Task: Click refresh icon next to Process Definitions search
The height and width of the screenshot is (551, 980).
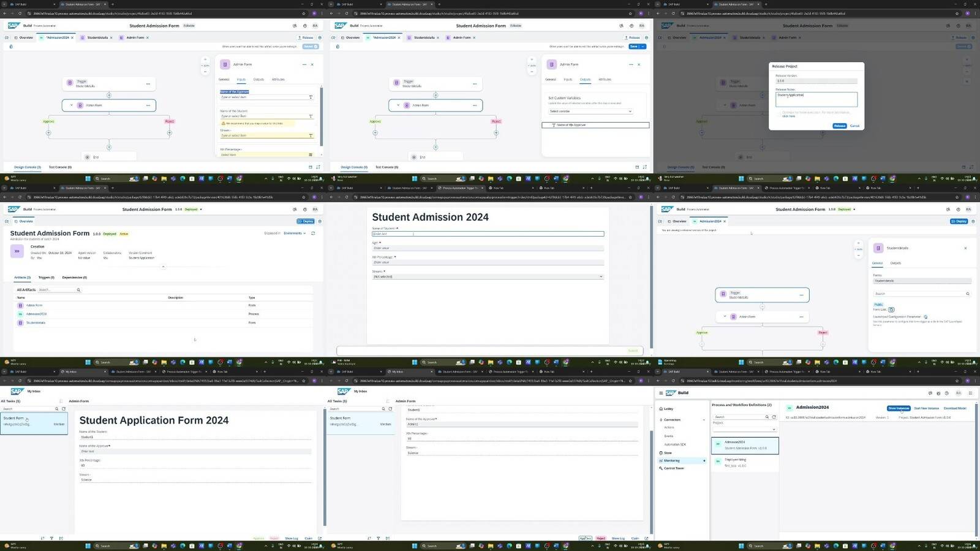Action: click(774, 417)
